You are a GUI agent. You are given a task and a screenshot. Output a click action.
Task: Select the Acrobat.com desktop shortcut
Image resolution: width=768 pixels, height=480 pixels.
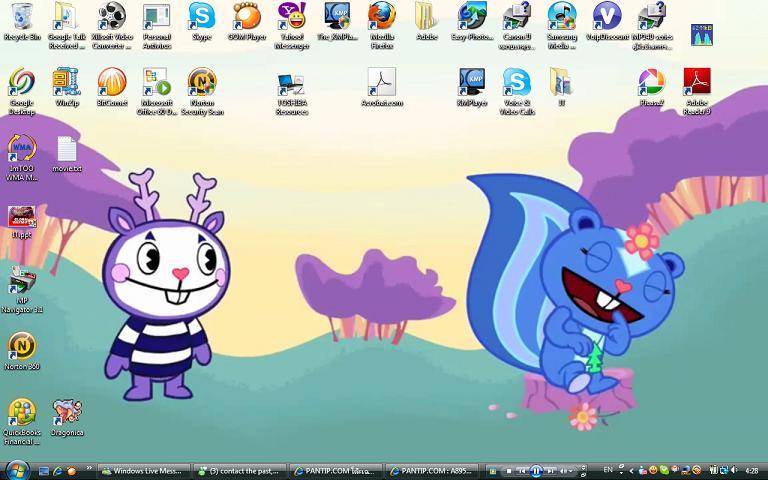click(382, 88)
